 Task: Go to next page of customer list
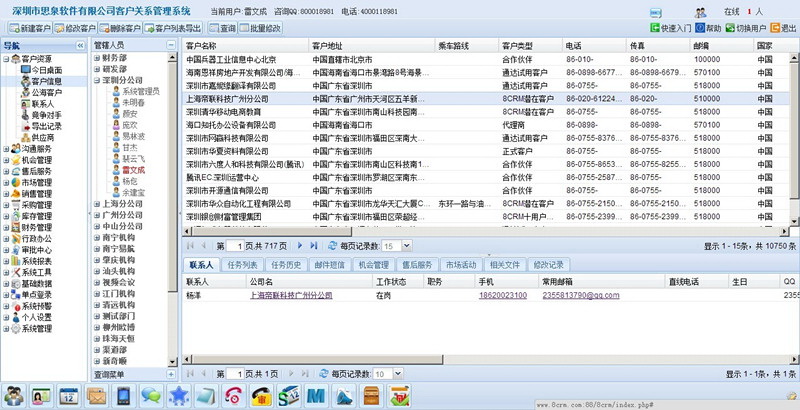[300, 246]
